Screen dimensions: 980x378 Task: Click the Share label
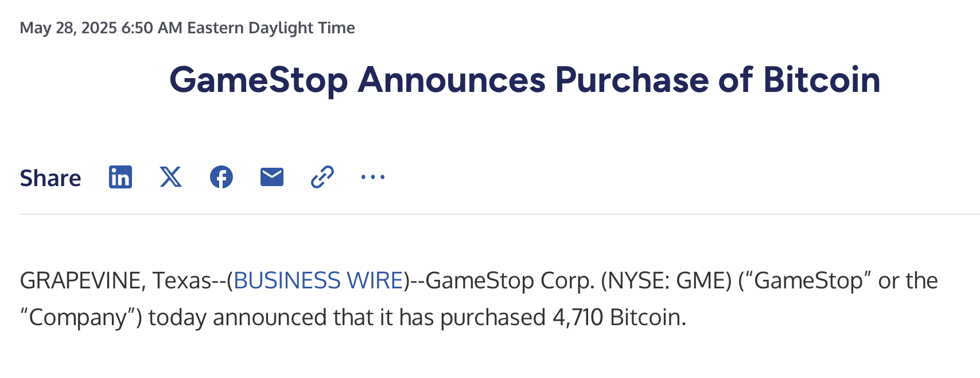50,178
